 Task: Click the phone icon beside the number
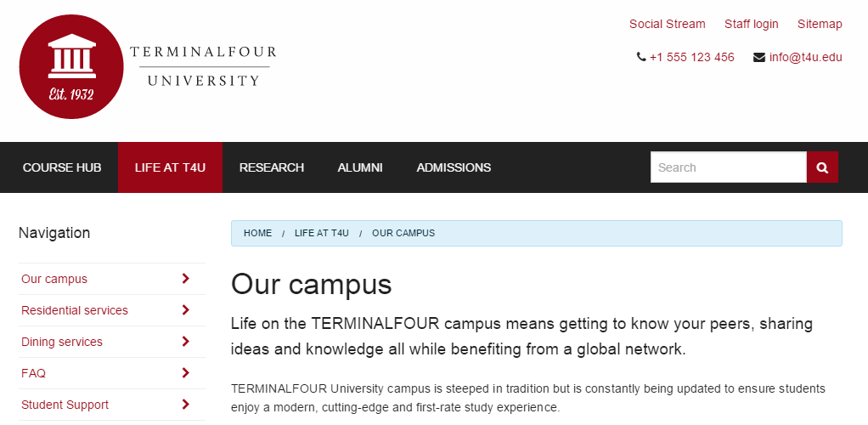(641, 58)
